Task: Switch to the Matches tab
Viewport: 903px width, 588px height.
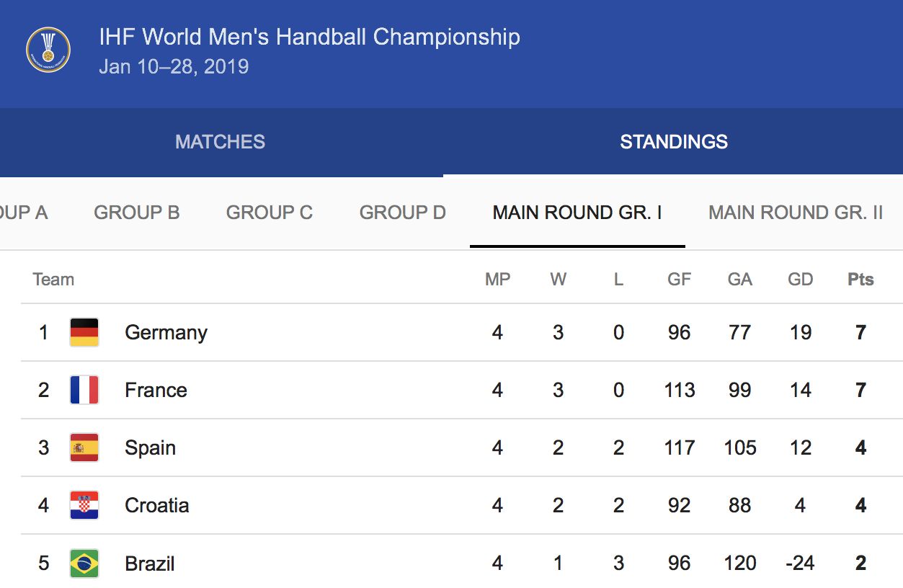Action: click(220, 142)
